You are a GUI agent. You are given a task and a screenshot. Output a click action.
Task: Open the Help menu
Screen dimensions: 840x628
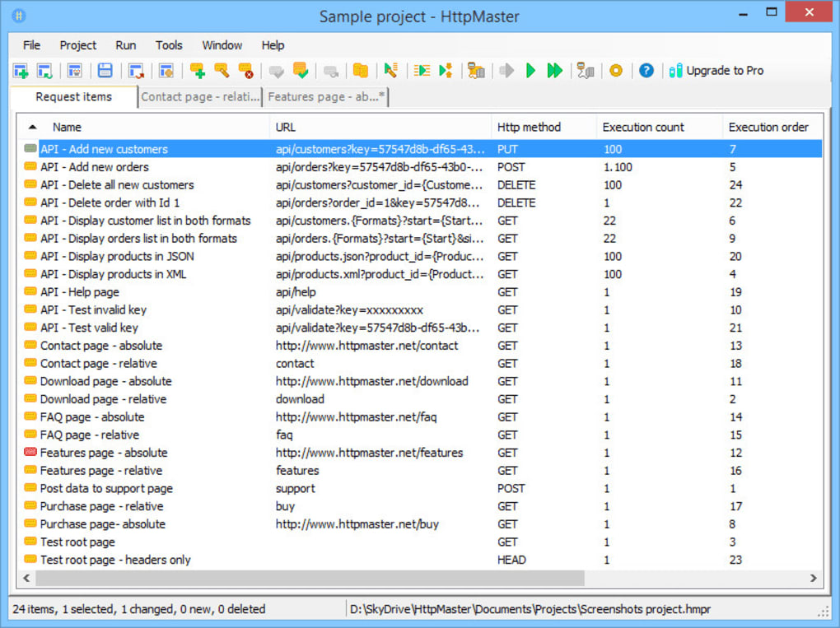tap(273, 45)
